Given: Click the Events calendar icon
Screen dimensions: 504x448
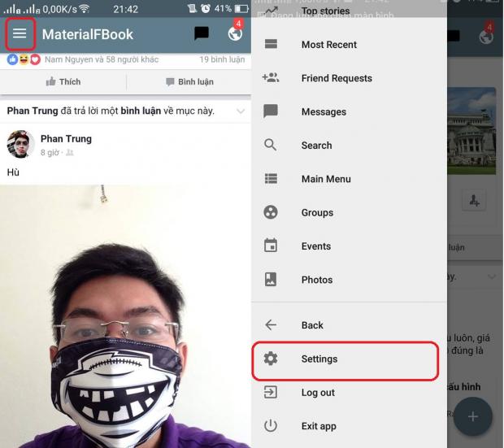Looking at the screenshot, I should pos(271,246).
